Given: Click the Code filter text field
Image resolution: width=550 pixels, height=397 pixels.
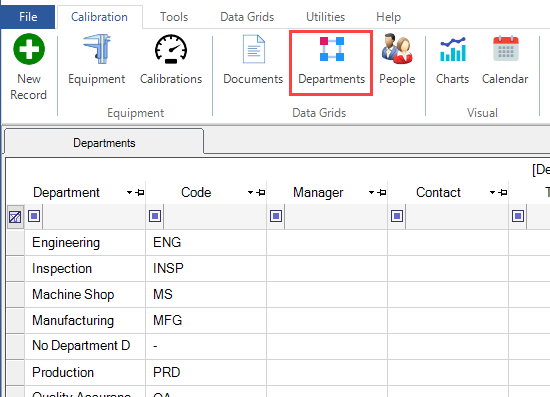Looking at the screenshot, I should coord(215,216).
